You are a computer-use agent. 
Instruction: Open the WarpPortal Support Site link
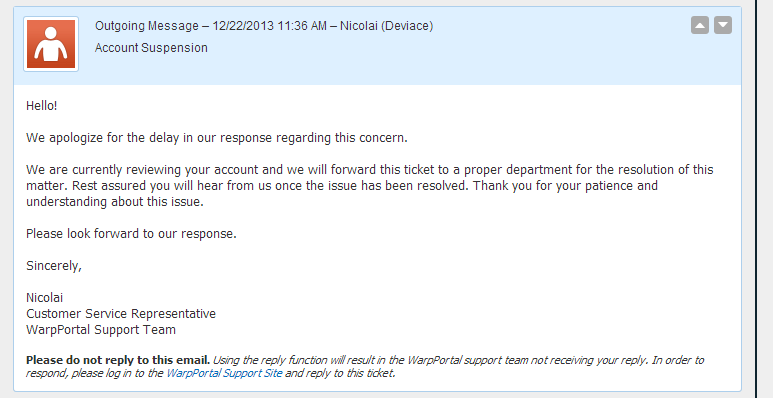(x=224, y=373)
